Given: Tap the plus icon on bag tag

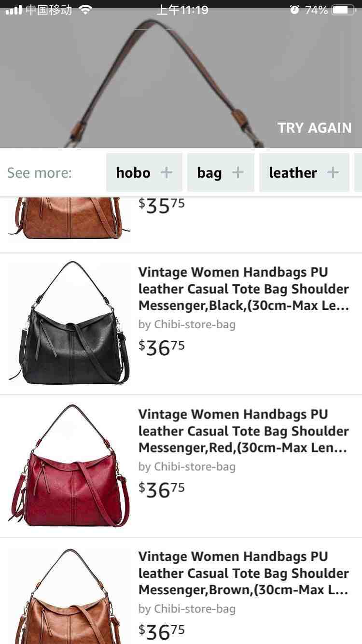Looking at the screenshot, I should coord(237,172).
